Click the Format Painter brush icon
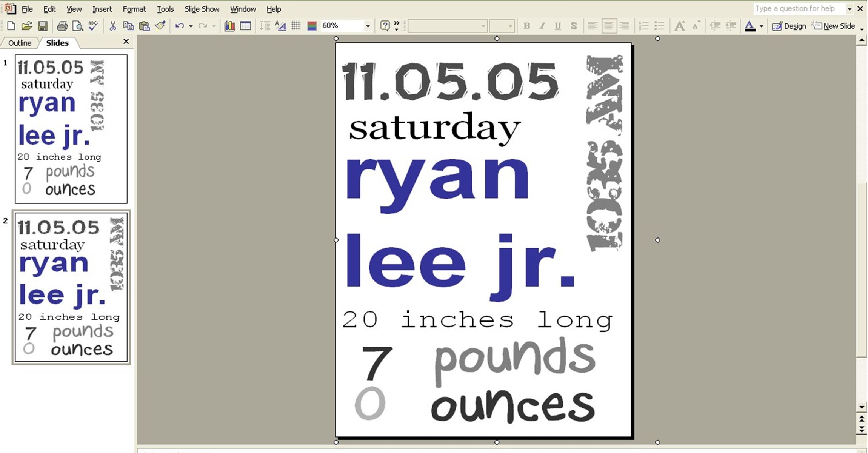The width and height of the screenshot is (868, 453). (160, 26)
